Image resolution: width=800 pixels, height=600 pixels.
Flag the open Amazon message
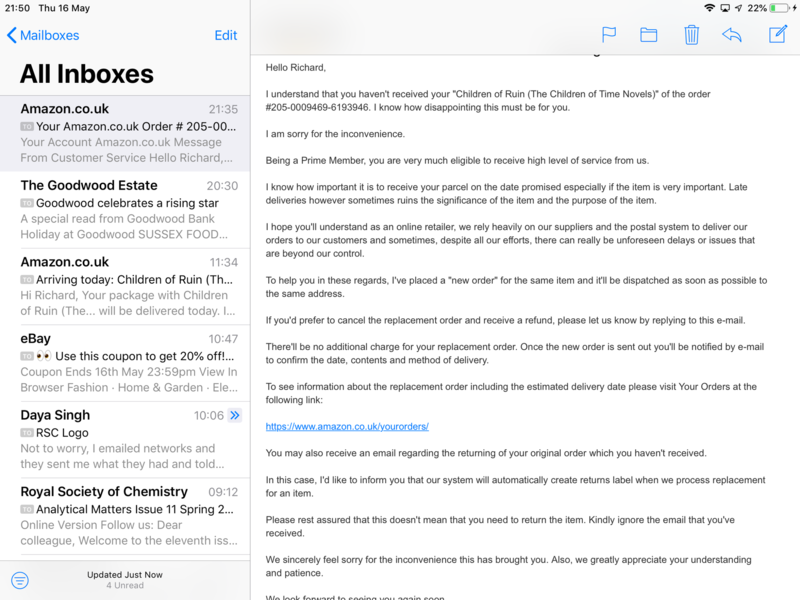pos(609,35)
